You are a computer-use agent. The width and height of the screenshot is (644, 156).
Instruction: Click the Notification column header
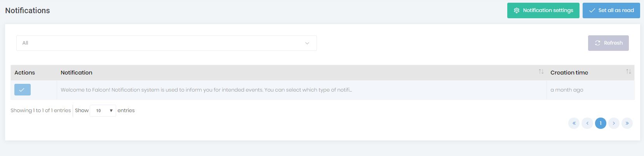pyautogui.click(x=77, y=73)
